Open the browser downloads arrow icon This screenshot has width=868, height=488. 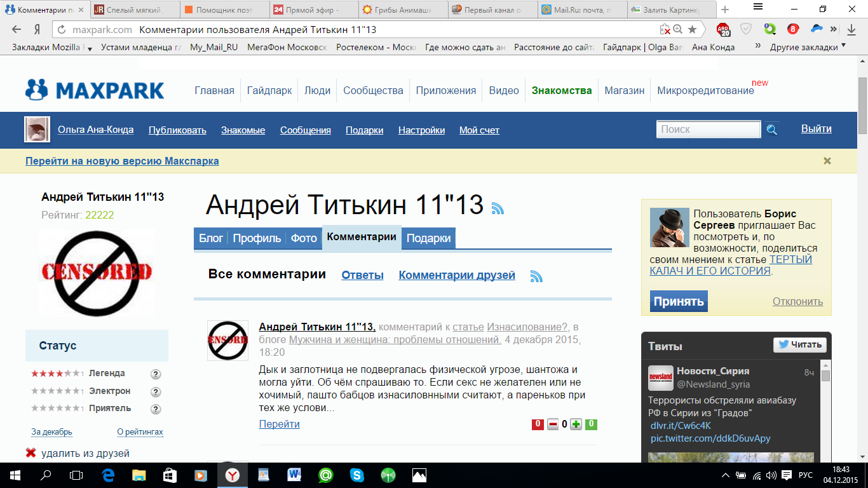click(851, 29)
